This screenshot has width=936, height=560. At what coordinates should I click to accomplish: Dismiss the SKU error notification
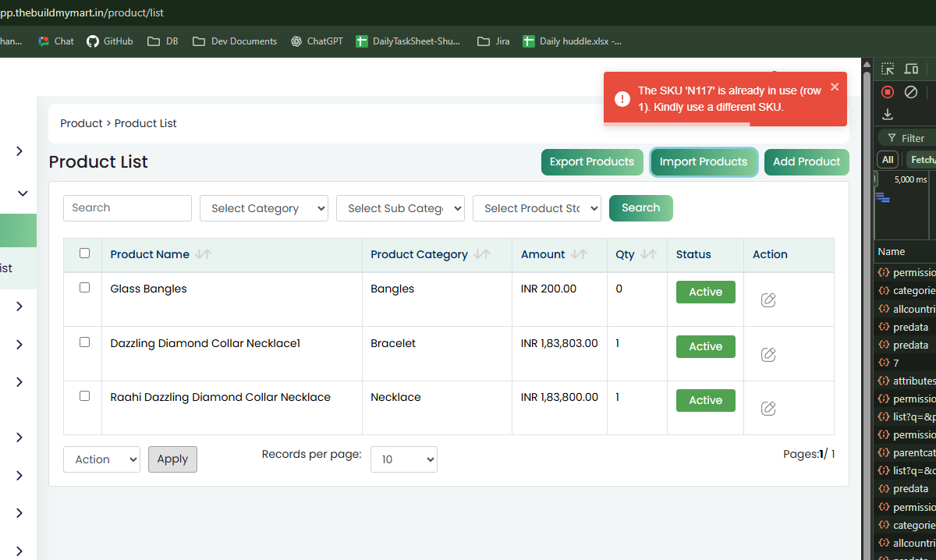coord(835,87)
